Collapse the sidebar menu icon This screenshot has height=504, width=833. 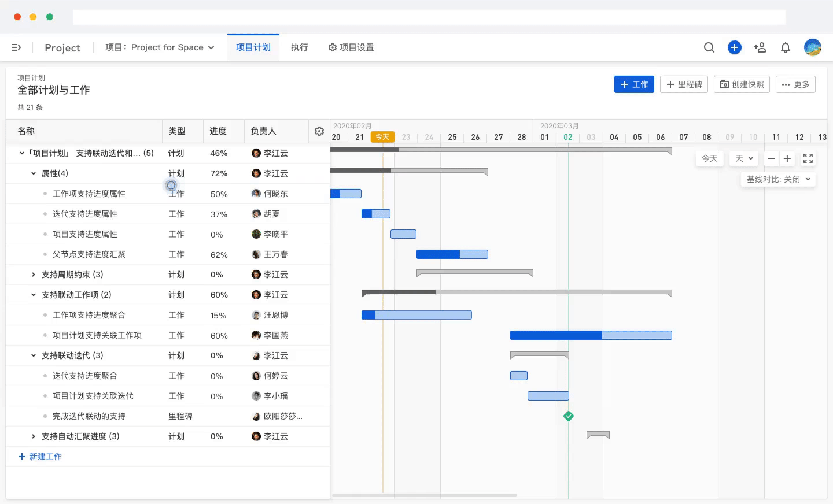[x=16, y=47]
